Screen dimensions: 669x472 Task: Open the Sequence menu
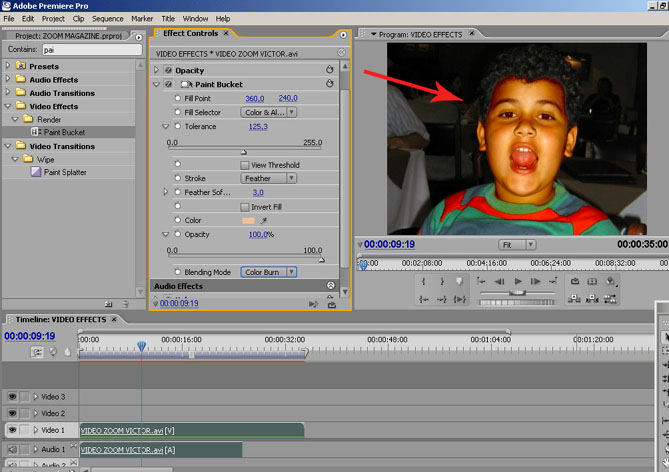pos(107,18)
